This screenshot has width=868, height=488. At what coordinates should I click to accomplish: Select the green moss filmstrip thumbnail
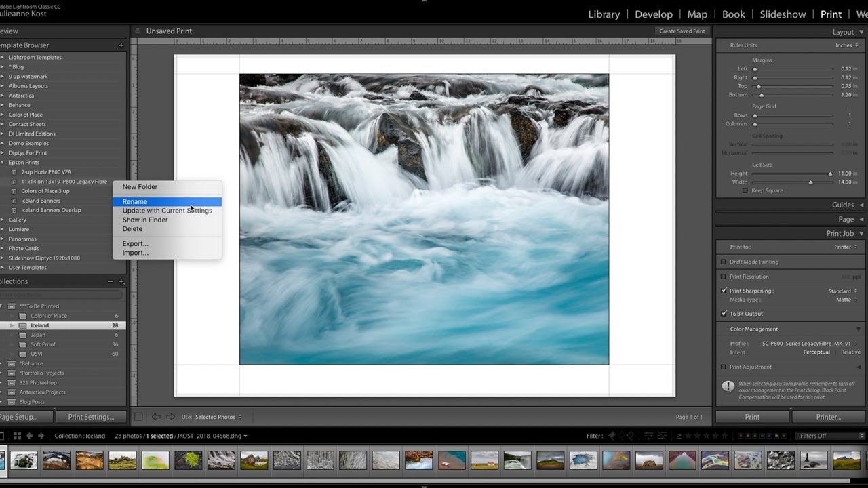[188, 460]
